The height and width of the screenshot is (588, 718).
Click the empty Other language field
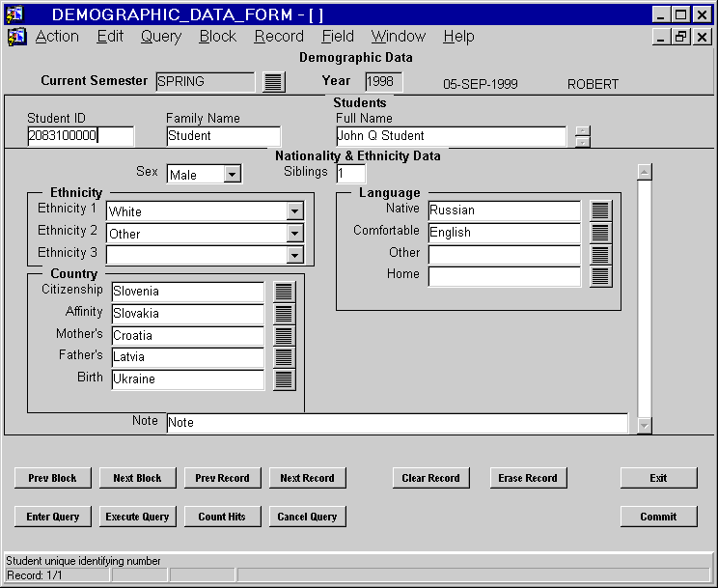[x=505, y=255]
